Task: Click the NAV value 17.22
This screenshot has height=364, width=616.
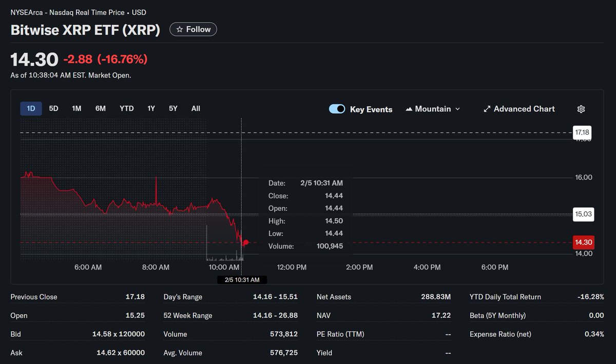Action: pos(441,315)
